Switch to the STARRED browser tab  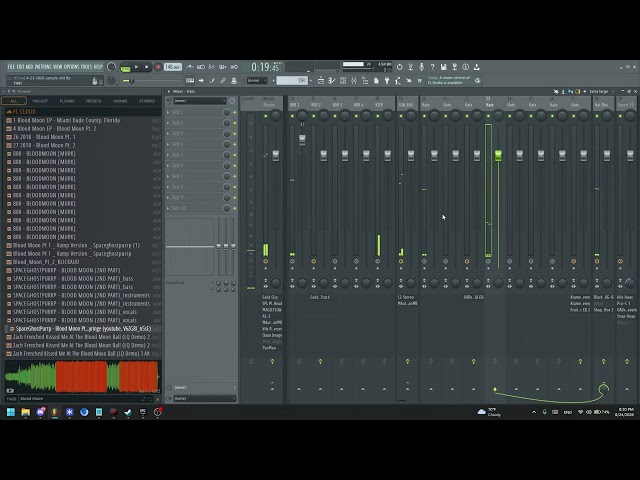tap(147, 101)
